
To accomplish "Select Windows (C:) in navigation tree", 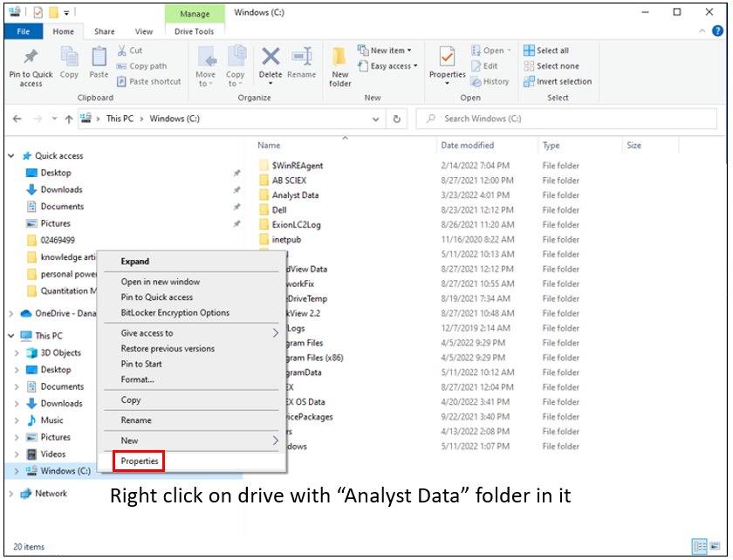I will [65, 471].
